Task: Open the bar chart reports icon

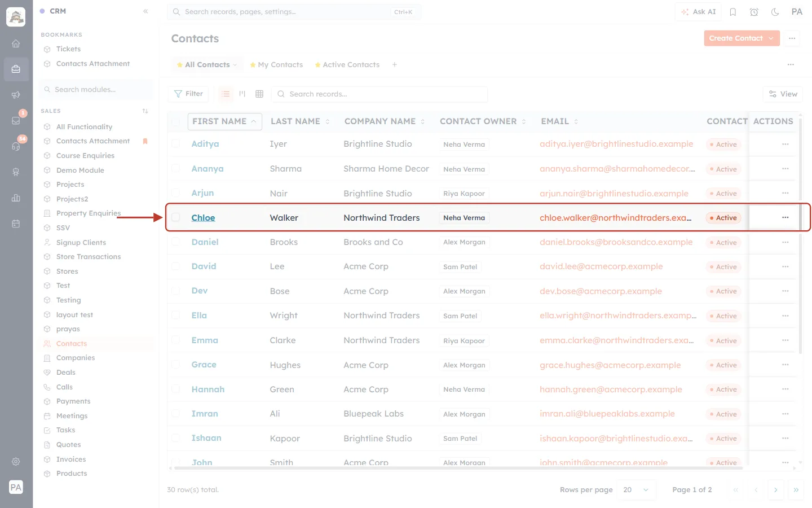Action: coord(16,198)
